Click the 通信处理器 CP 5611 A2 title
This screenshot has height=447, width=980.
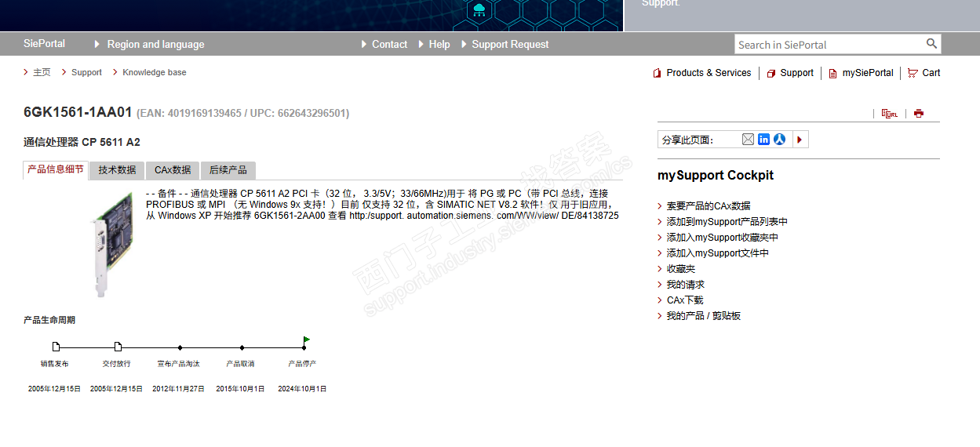[x=82, y=142]
